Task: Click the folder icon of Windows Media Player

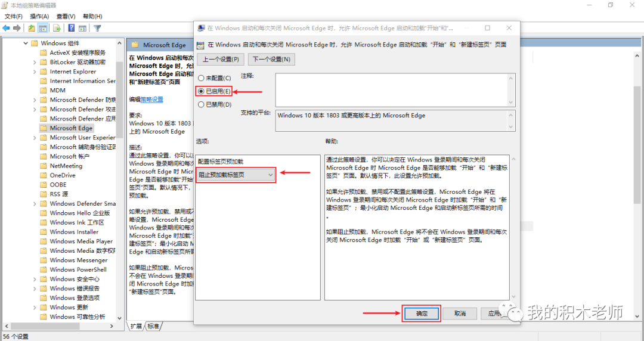Action: 43,241
